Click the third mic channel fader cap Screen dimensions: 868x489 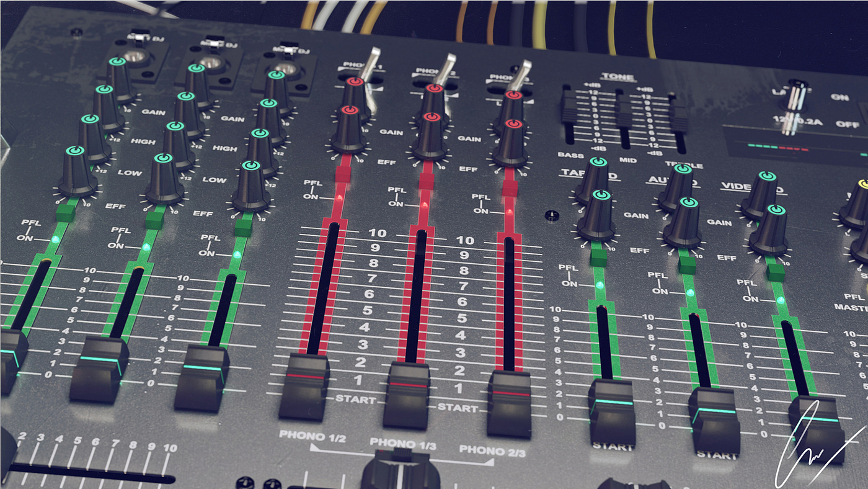(x=201, y=378)
